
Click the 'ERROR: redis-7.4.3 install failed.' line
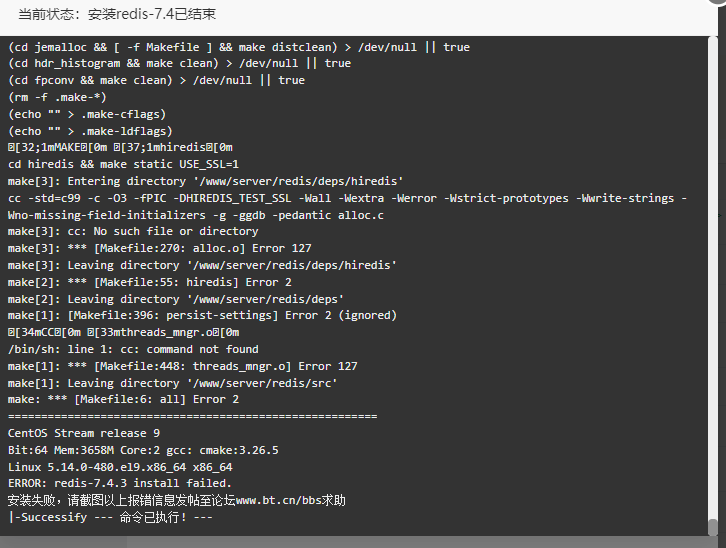coord(119,483)
